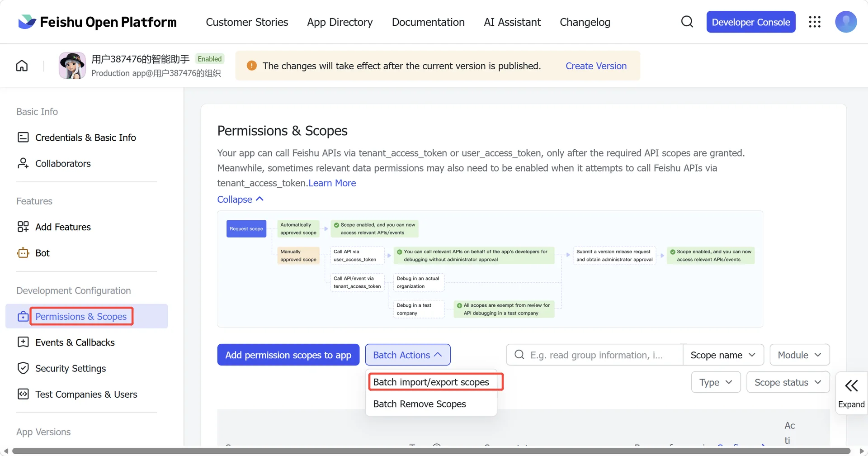Open the nine-dot app grid icon
868x456 pixels.
tap(815, 22)
